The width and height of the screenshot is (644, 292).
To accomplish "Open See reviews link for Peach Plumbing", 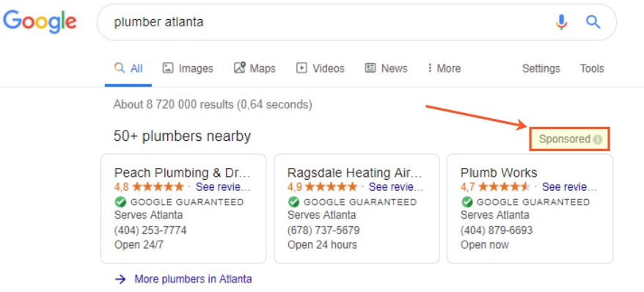I will coord(223,187).
